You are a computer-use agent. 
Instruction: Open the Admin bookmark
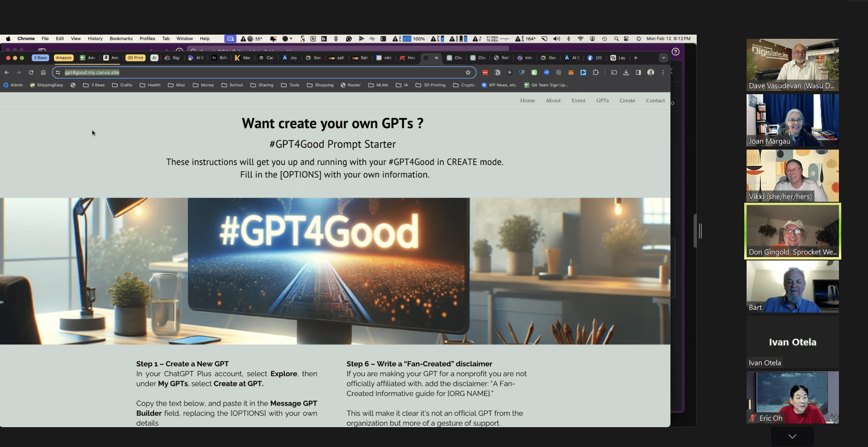pyautogui.click(x=13, y=85)
